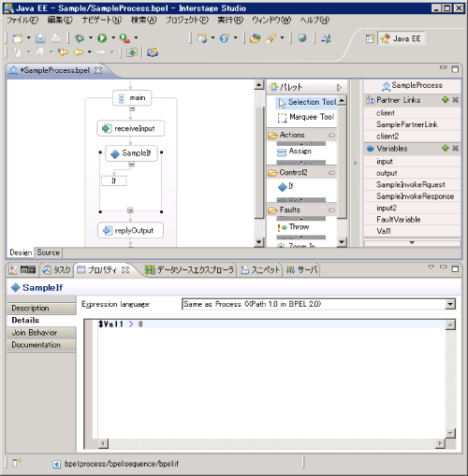Select the FaultVariable variable
The height and width of the screenshot is (476, 468).
click(x=412, y=220)
